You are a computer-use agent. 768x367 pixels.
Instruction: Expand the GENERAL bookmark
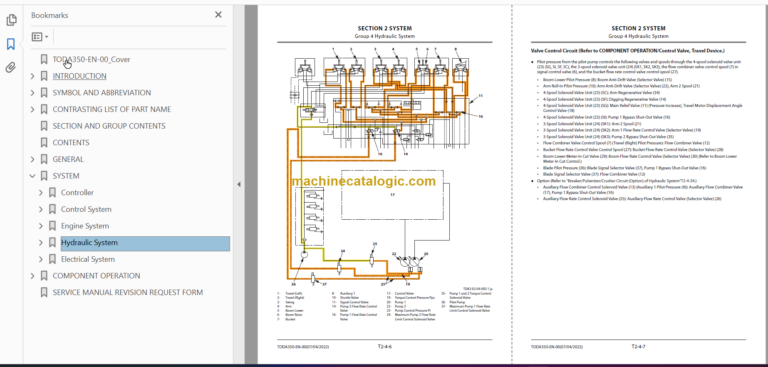click(x=33, y=159)
